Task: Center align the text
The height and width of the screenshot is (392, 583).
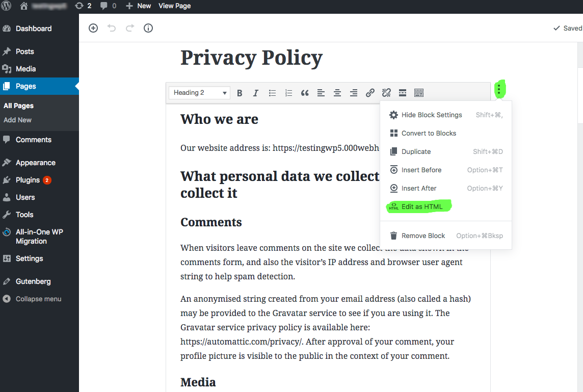Action: pos(337,93)
